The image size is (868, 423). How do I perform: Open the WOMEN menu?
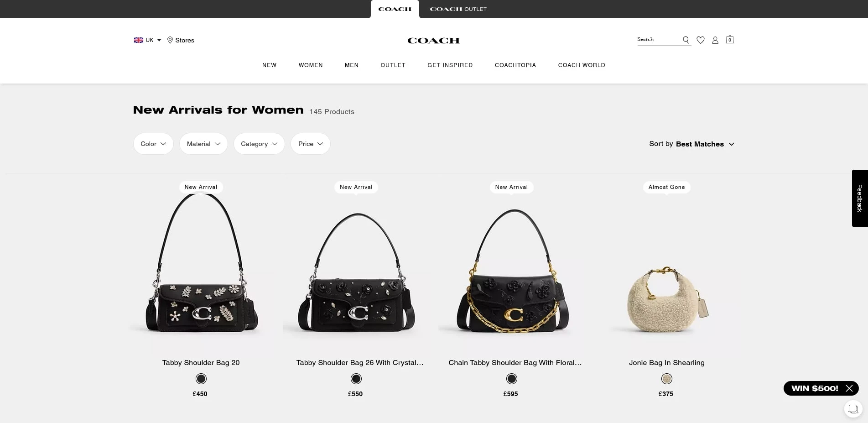pos(311,65)
